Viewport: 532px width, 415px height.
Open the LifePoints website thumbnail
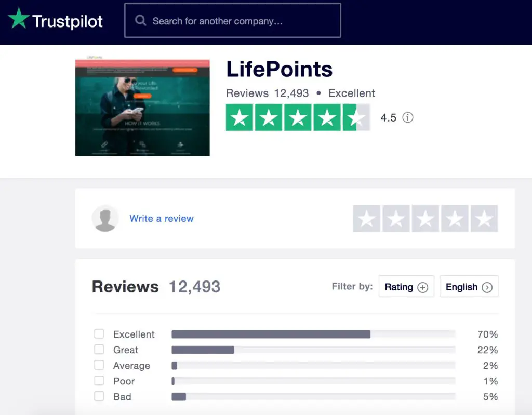point(142,107)
